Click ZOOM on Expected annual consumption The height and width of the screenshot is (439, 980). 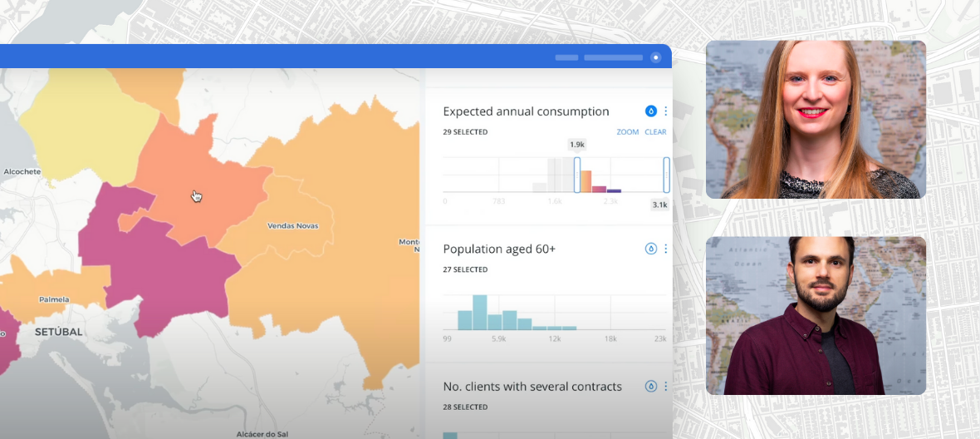(628, 132)
